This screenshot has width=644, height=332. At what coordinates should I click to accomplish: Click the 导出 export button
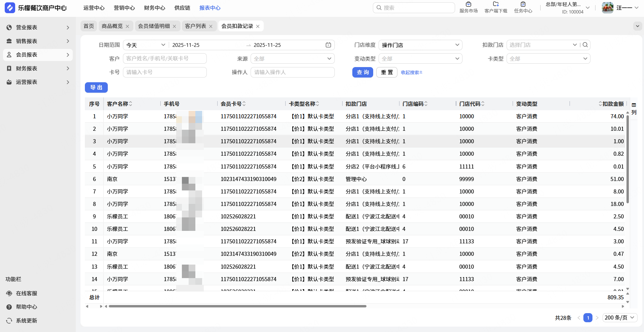(x=96, y=88)
